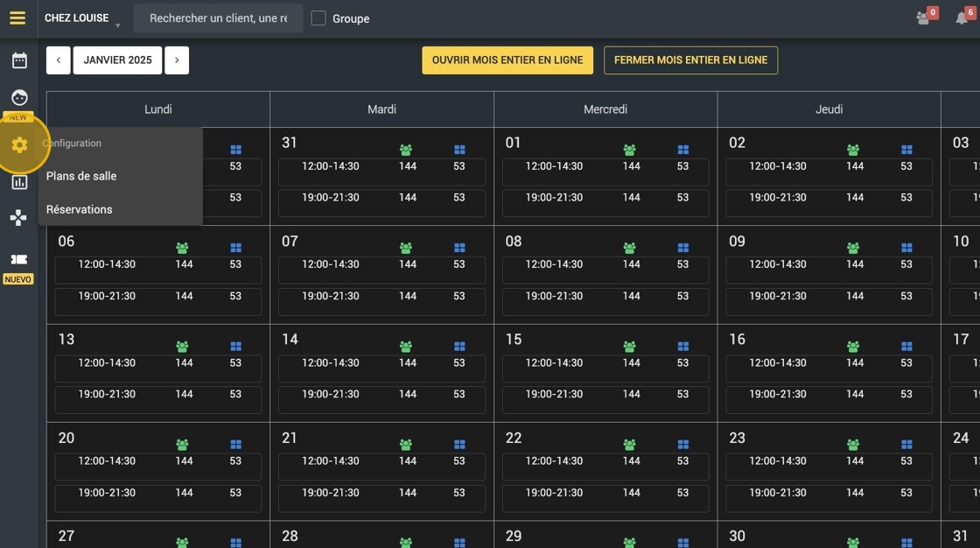Open the 19:00-21:30 service on day 13
The width and height of the screenshot is (980, 548).
click(158, 399)
